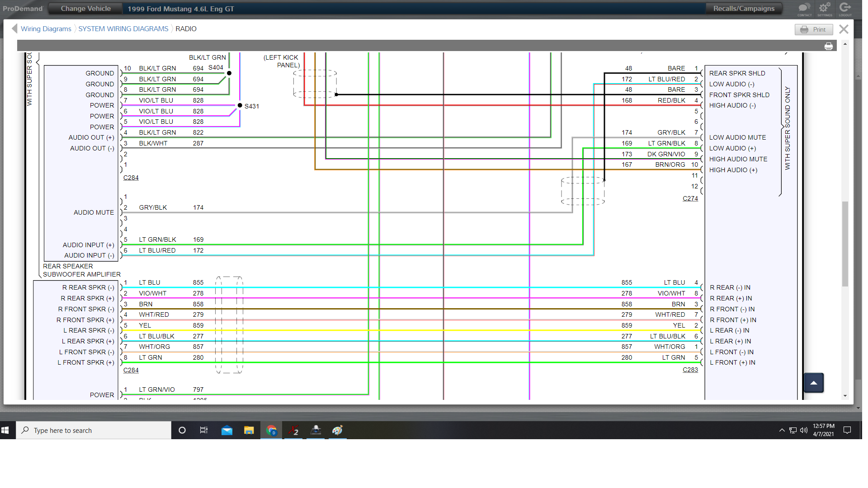Viewport: 868px width, 488px height.
Task: Click the Logout icon
Action: (x=845, y=8)
